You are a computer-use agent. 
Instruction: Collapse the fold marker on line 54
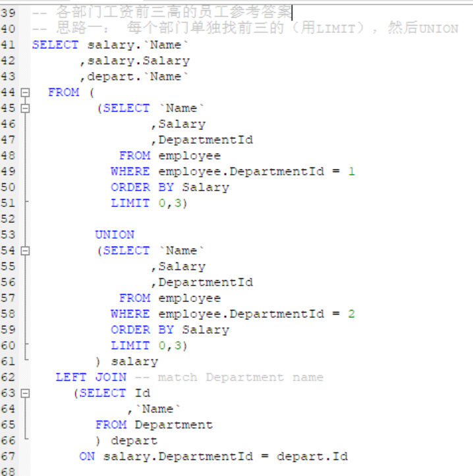point(25,251)
